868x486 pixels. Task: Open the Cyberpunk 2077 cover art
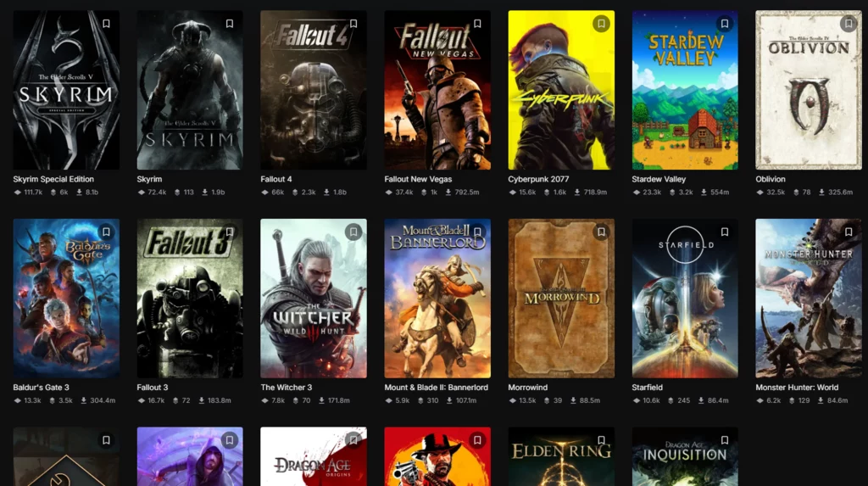[x=561, y=90]
